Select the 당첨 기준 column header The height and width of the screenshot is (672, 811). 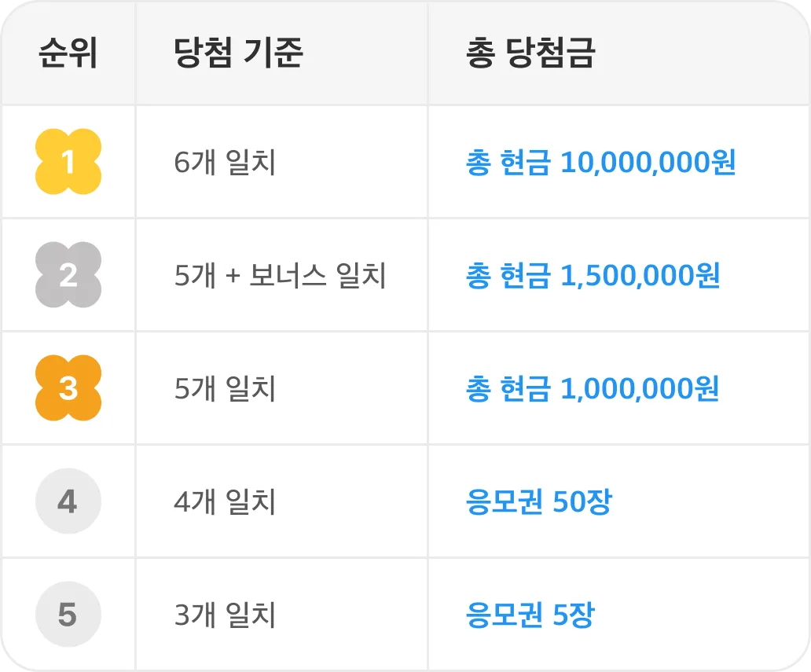(238, 53)
